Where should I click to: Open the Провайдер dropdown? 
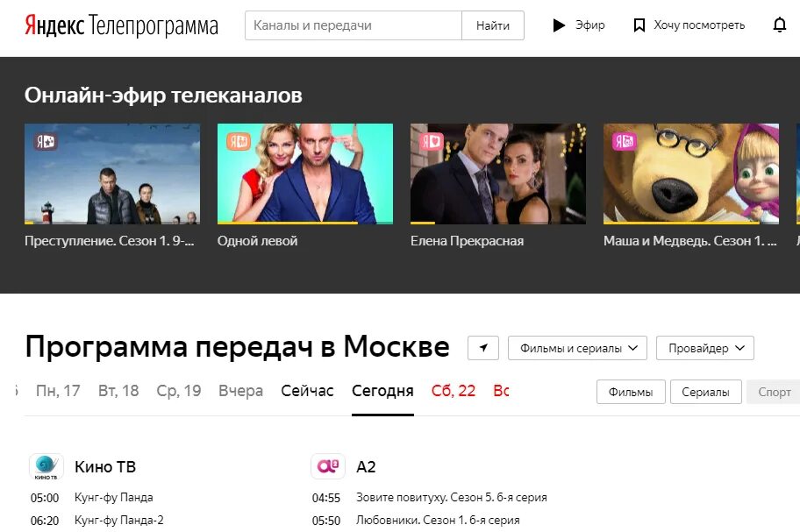click(704, 348)
